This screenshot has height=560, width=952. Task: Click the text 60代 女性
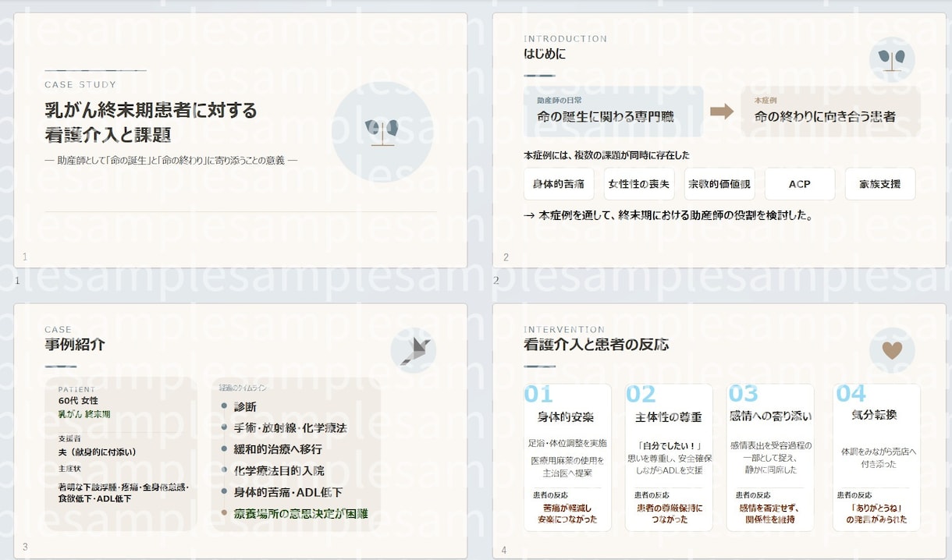click(x=78, y=401)
